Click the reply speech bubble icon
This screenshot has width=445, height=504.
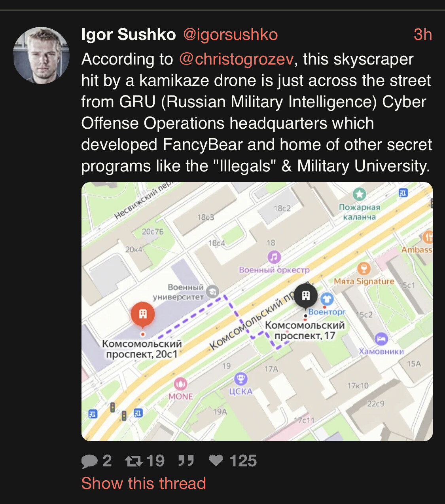click(89, 461)
